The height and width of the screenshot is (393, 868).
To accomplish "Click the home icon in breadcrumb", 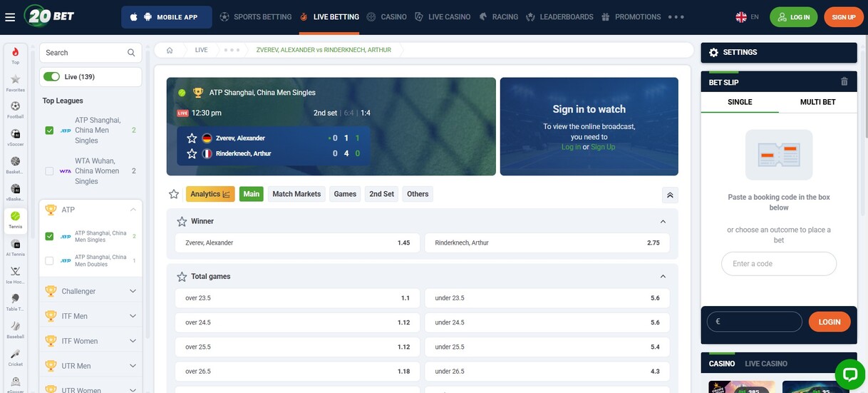I will (170, 50).
